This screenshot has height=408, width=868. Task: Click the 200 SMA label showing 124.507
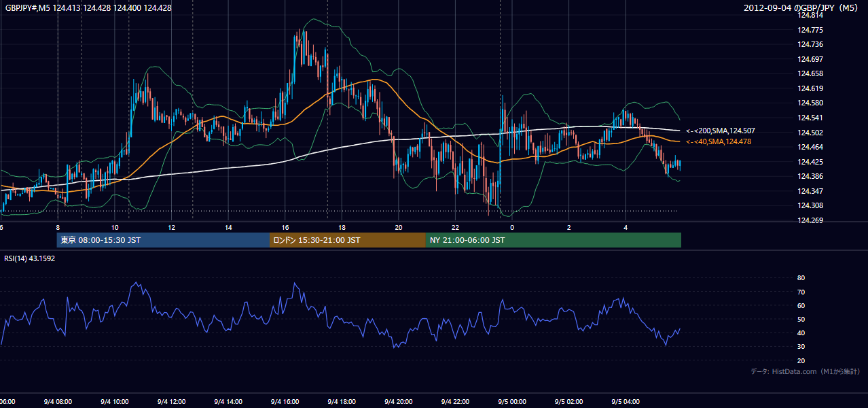(721, 131)
